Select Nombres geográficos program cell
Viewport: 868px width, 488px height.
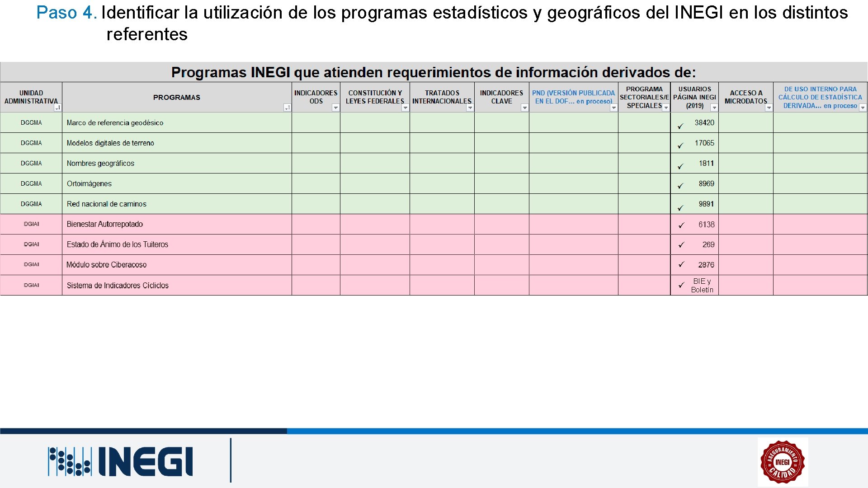pyautogui.click(x=100, y=163)
